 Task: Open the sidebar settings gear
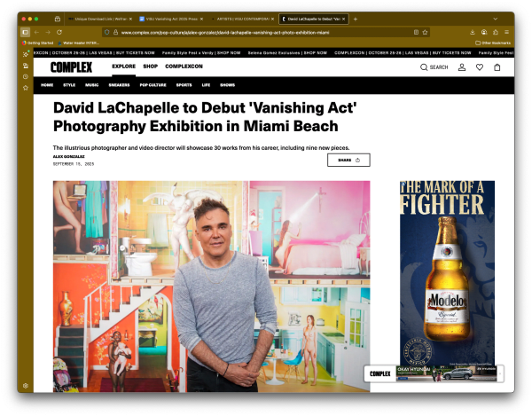coord(25,386)
